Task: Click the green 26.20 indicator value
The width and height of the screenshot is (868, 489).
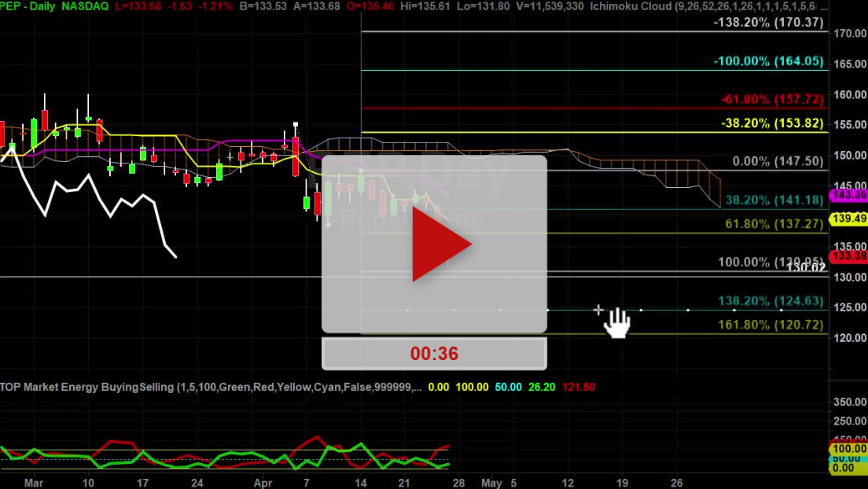Action: coord(542,387)
